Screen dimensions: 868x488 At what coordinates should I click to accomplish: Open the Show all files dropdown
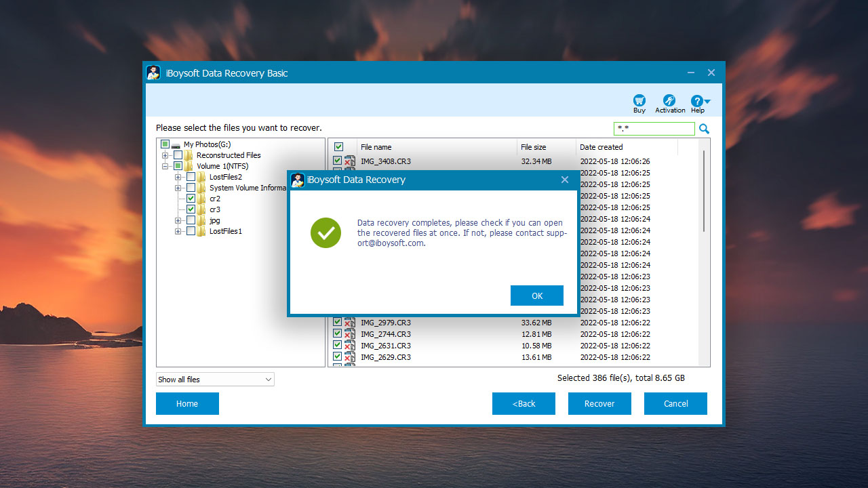click(x=215, y=380)
